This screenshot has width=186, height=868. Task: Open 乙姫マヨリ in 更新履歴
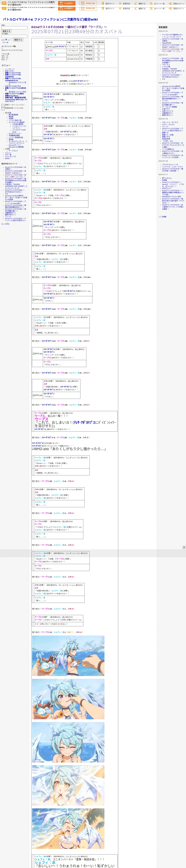point(166,109)
